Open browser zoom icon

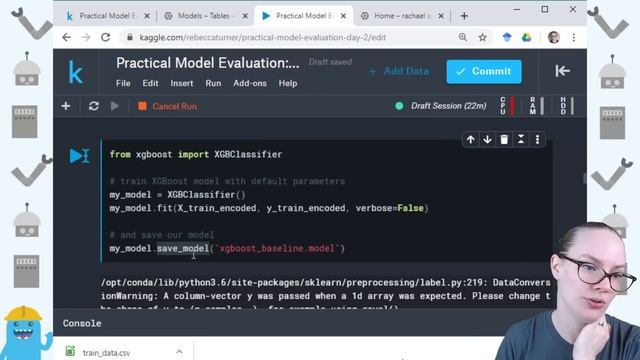[x=463, y=38]
